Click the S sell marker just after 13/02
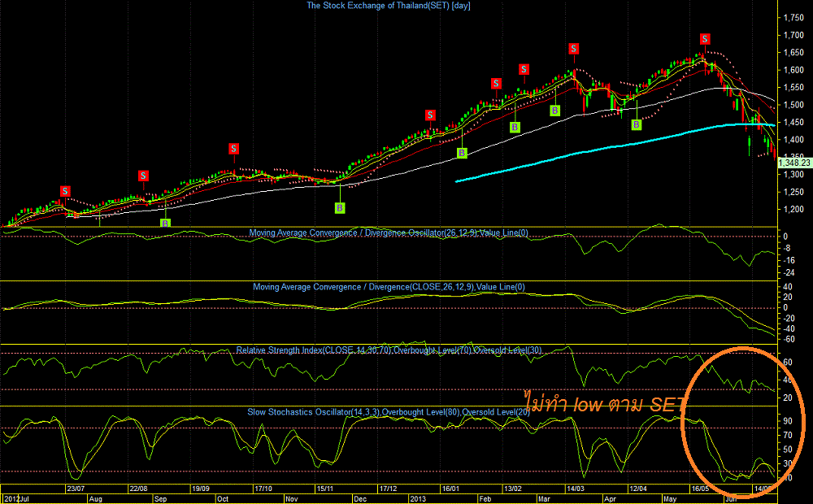The image size is (813, 504). tap(524, 69)
